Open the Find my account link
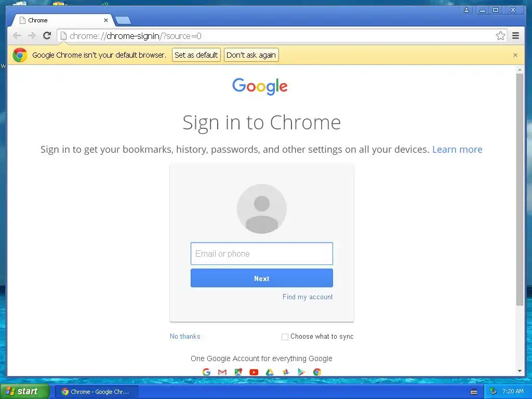 pyautogui.click(x=308, y=297)
